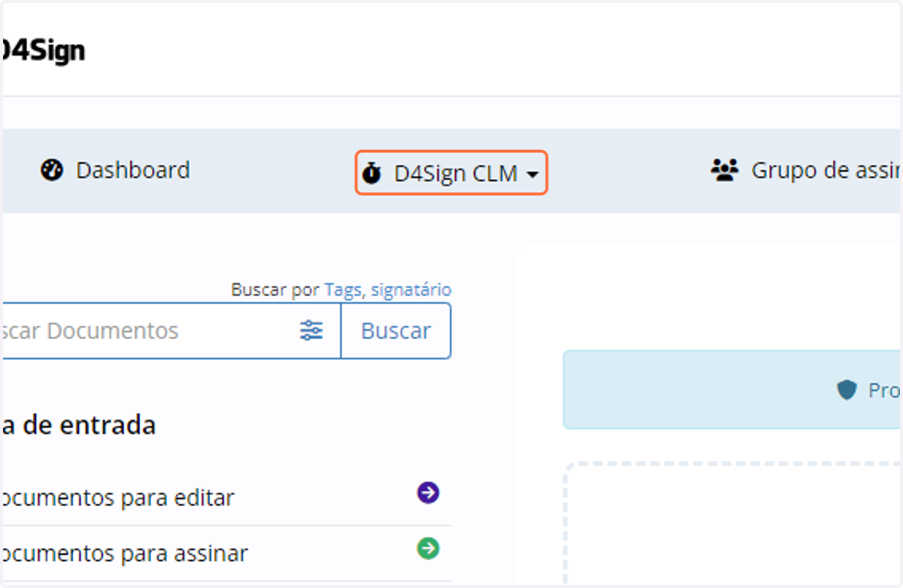Open Documentos para editar list
Viewport: 903px width, 588px height.
[226, 497]
